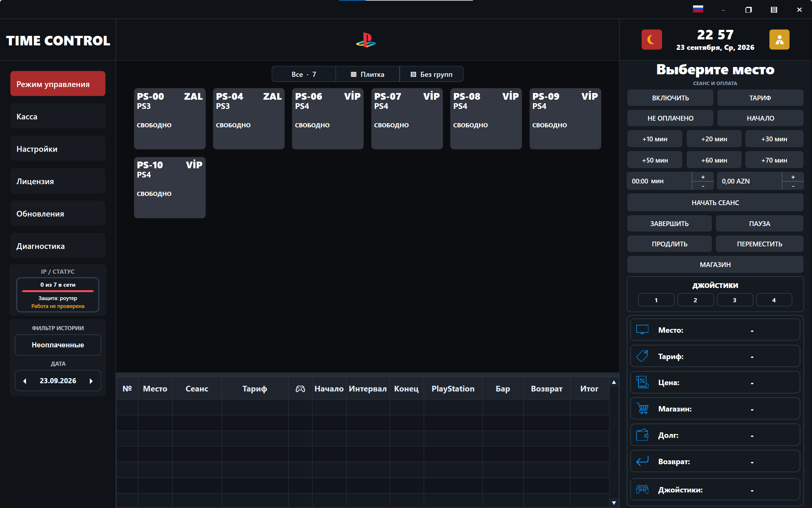Switch to the Плитка tile view
812x508 pixels.
tap(367, 74)
